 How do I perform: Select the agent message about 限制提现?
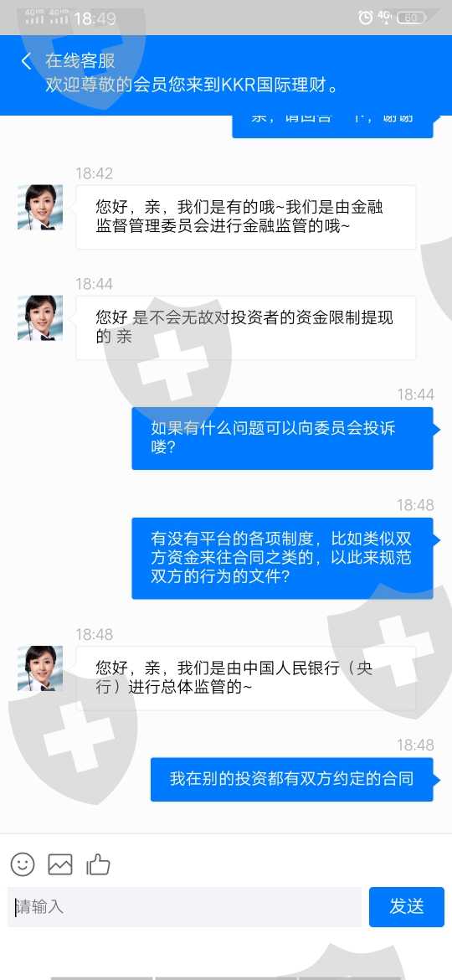[246, 328]
